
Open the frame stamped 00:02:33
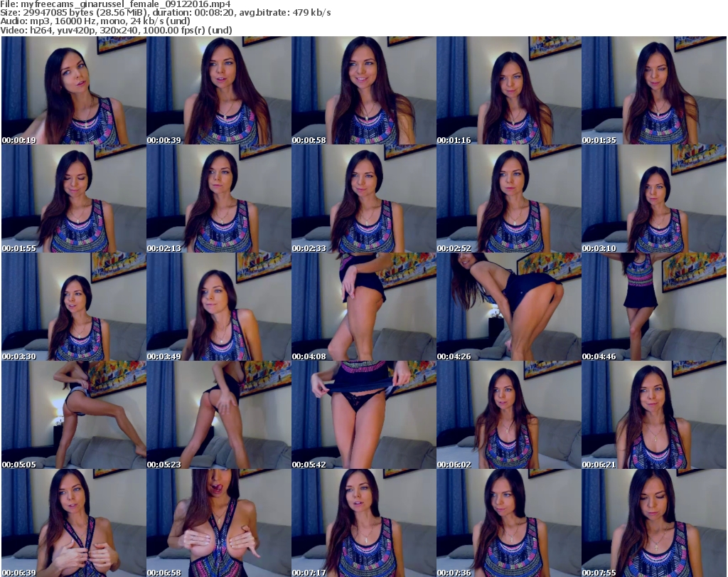(x=363, y=198)
